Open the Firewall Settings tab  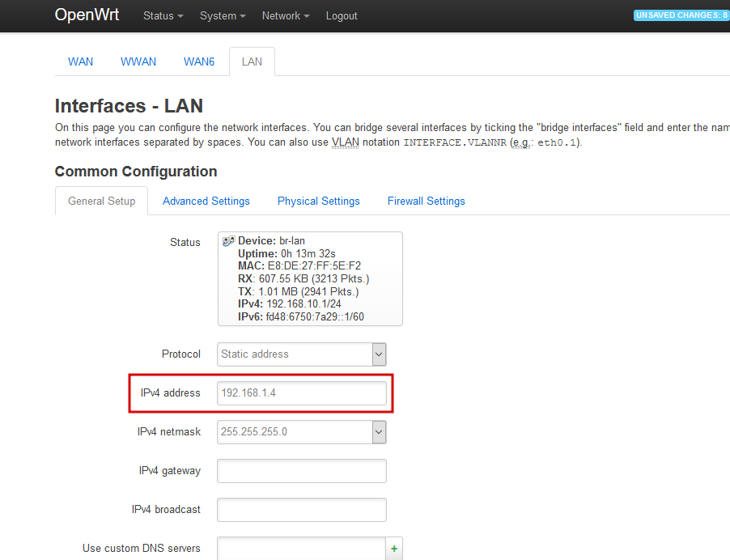(x=426, y=201)
